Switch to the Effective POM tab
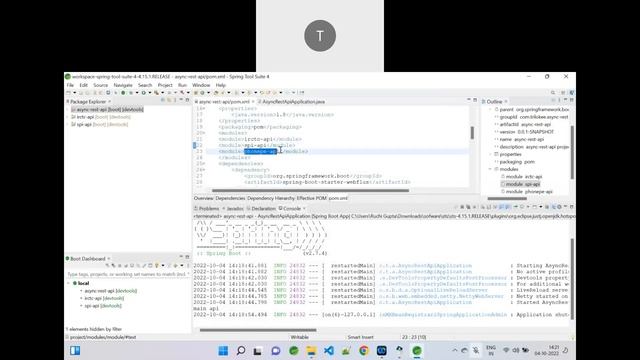The image size is (640, 360). point(311,198)
